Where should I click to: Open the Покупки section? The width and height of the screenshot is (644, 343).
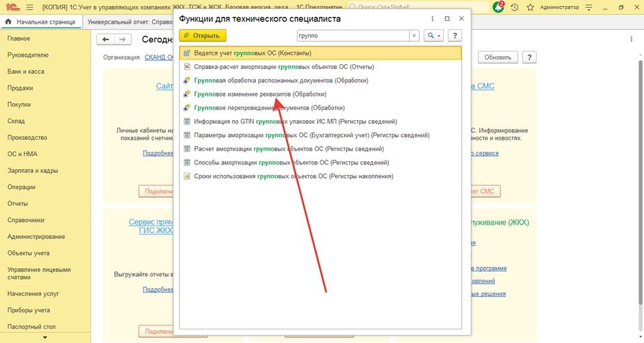point(19,105)
